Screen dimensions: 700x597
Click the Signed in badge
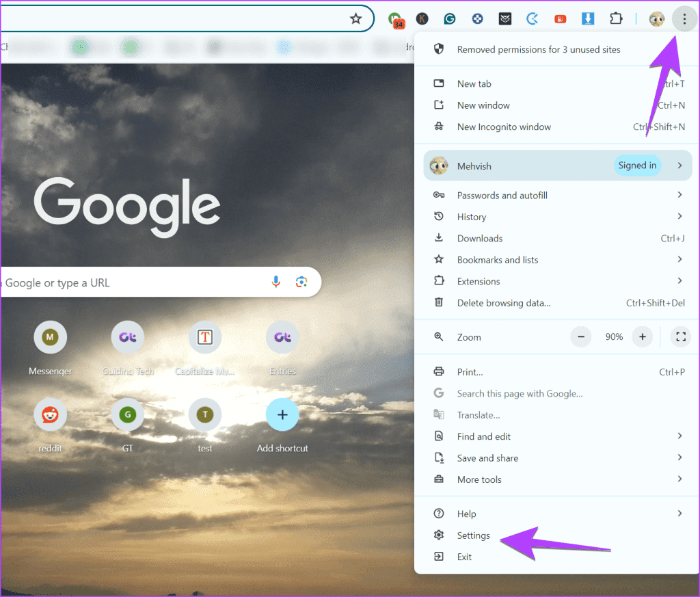coord(637,165)
